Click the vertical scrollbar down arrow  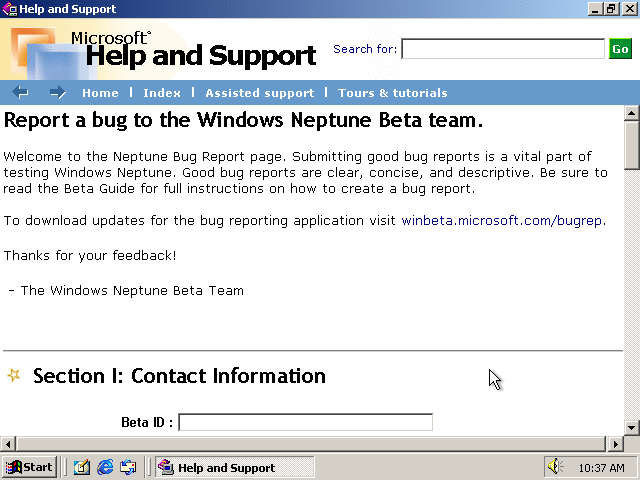[x=631, y=428]
